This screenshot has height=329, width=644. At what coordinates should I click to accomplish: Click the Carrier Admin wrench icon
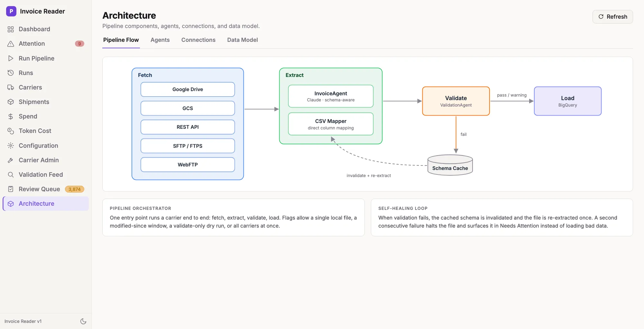(x=11, y=160)
